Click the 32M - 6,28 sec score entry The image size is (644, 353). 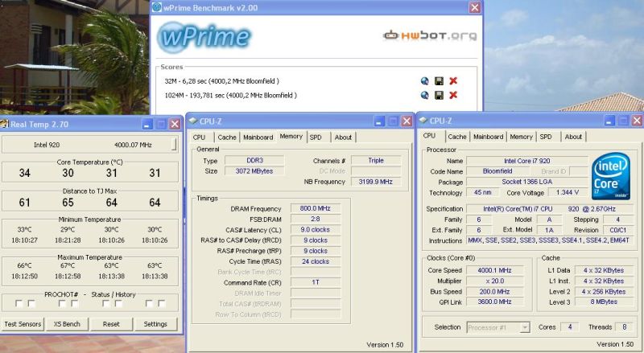[222, 81]
